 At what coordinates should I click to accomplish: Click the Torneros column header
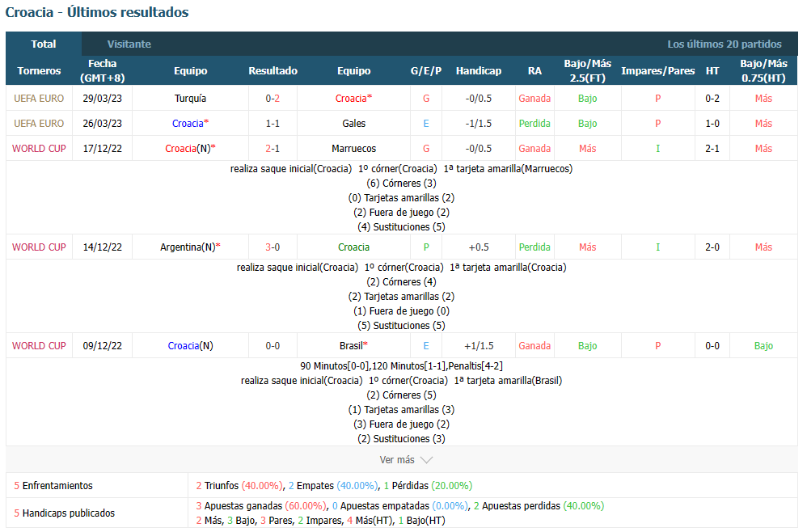coord(39,71)
